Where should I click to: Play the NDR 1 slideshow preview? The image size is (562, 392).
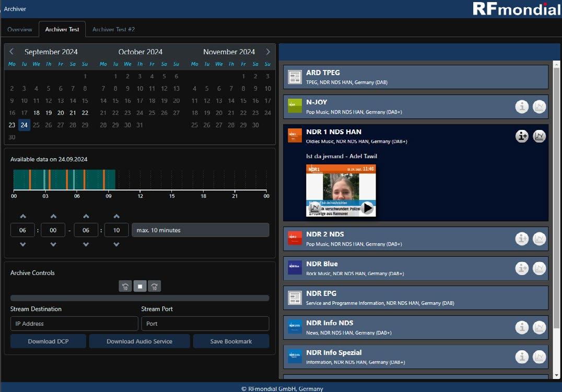(x=367, y=208)
